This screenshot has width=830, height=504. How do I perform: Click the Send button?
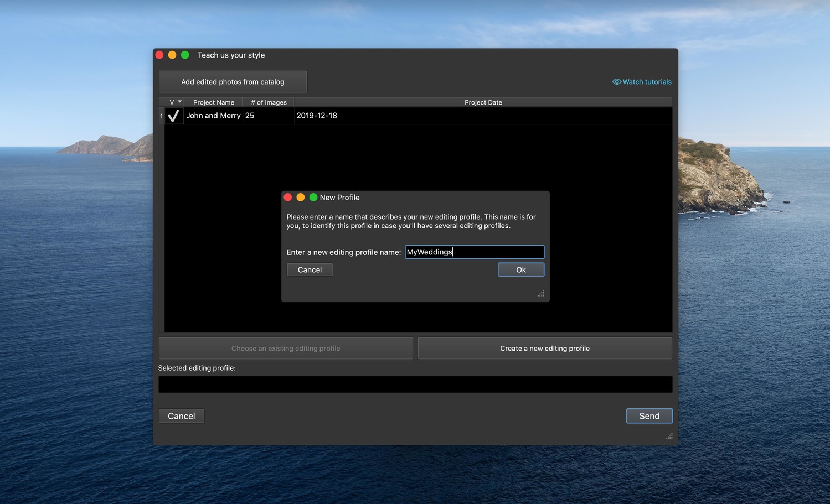coord(649,415)
